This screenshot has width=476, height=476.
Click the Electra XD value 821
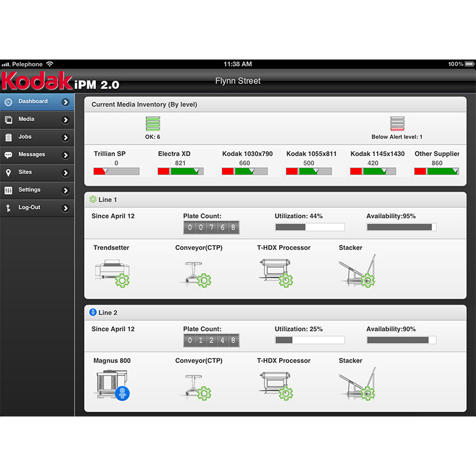pos(180,163)
